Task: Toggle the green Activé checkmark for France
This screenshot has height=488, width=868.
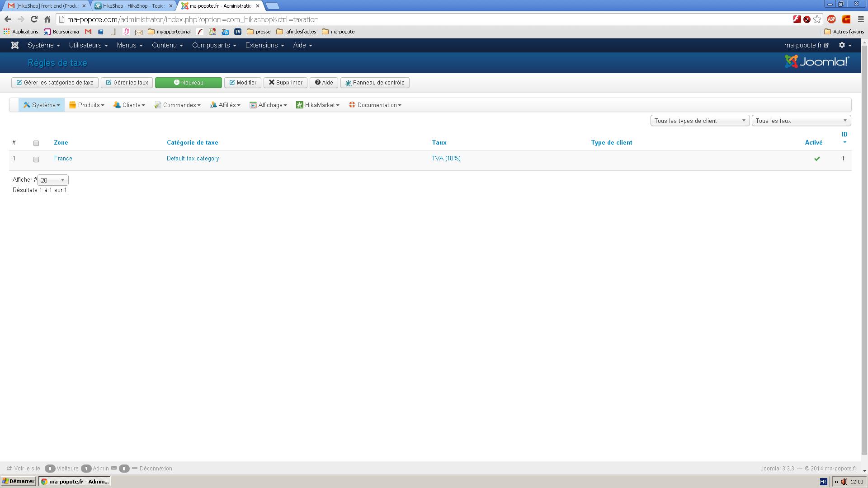Action: [817, 159]
